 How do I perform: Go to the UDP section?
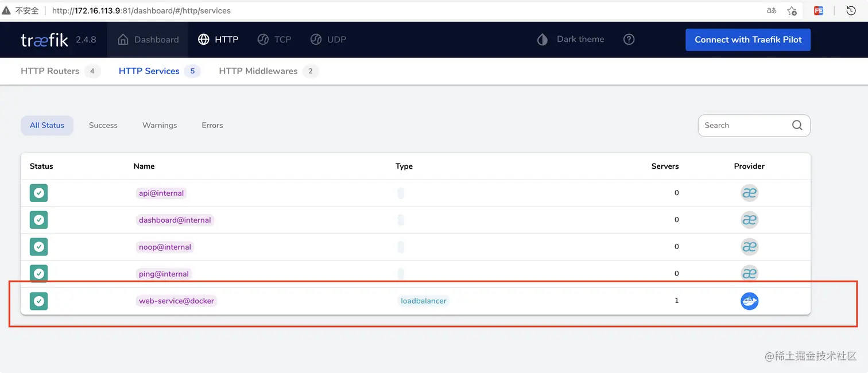pyautogui.click(x=328, y=40)
